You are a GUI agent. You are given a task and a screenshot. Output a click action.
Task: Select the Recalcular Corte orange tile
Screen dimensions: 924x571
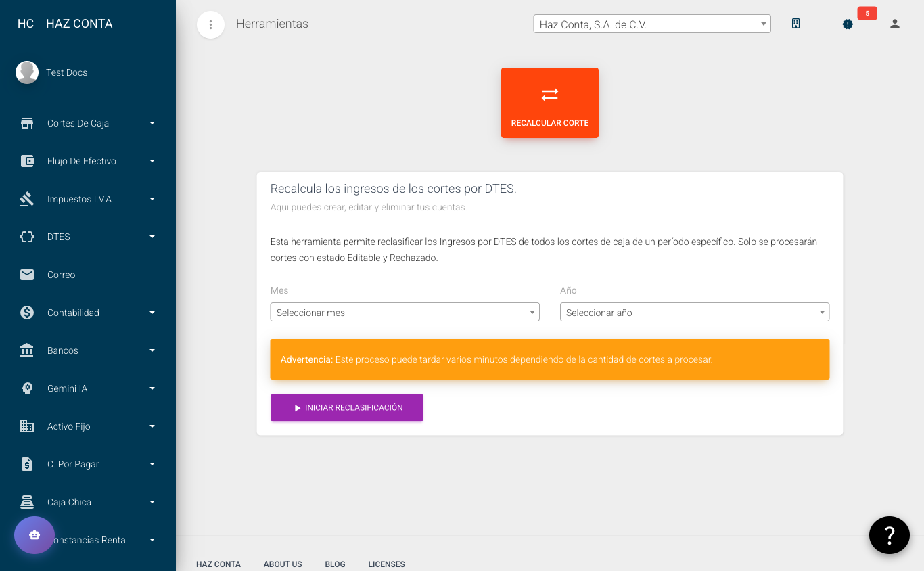[x=550, y=103]
